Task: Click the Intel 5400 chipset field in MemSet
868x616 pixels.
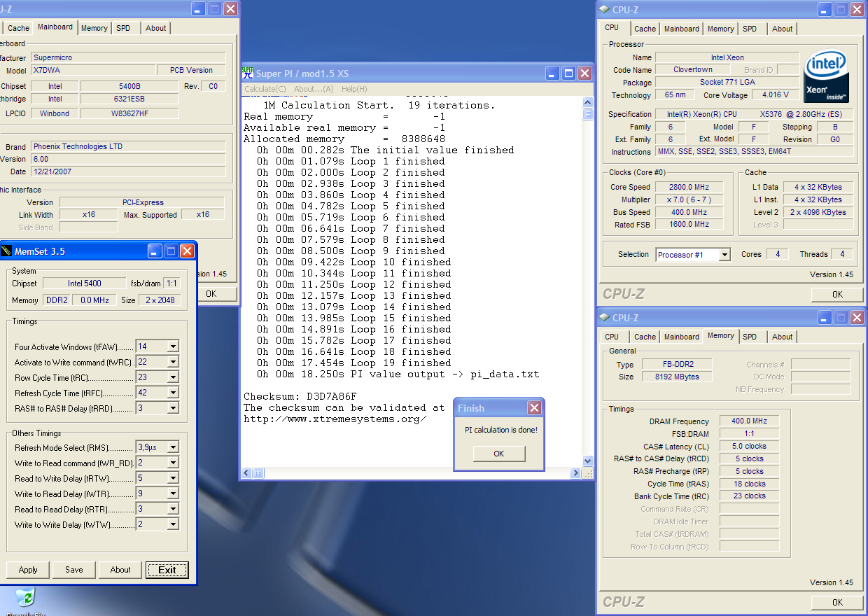Action: click(84, 283)
